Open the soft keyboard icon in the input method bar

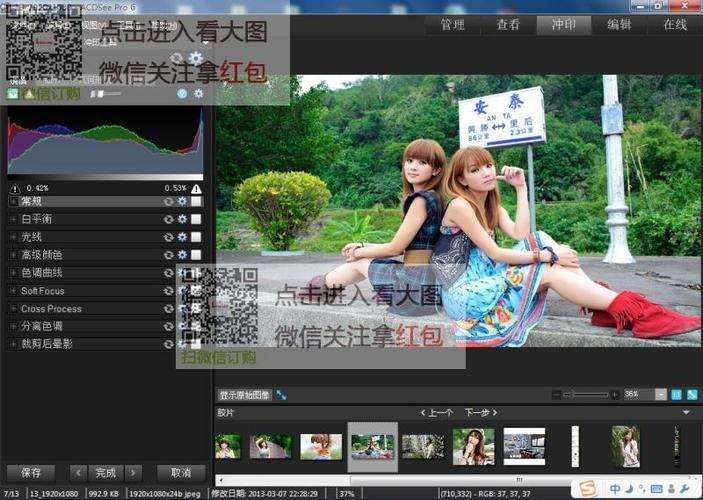(x=656, y=489)
